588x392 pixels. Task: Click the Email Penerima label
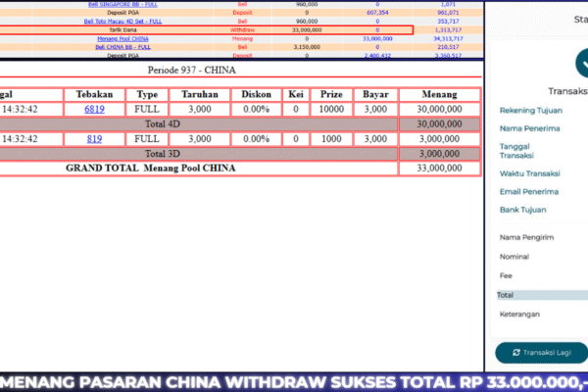tap(529, 192)
